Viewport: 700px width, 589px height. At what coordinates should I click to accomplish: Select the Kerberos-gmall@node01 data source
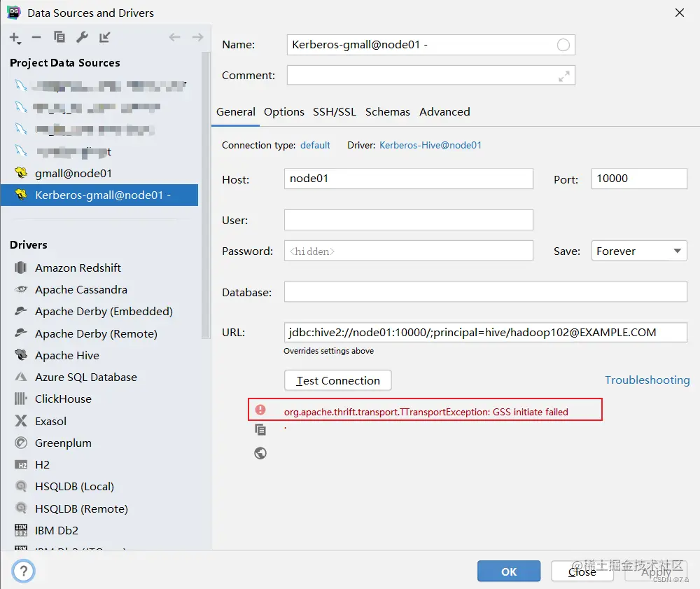click(x=99, y=195)
